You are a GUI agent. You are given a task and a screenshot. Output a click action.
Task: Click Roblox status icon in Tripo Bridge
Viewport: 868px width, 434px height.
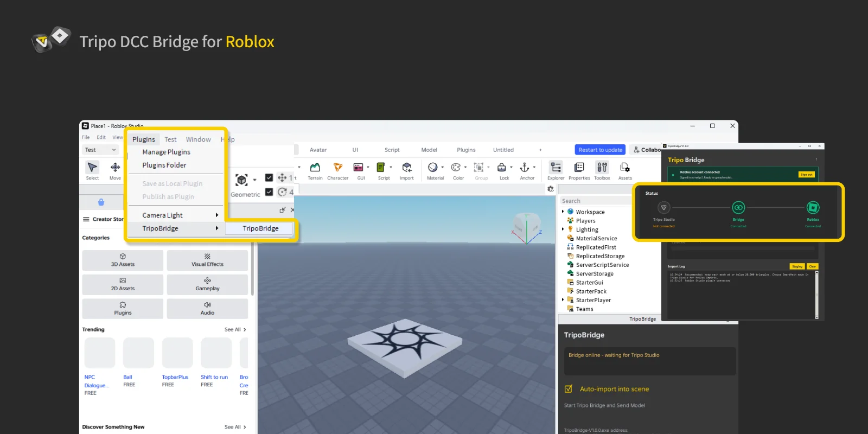point(813,208)
